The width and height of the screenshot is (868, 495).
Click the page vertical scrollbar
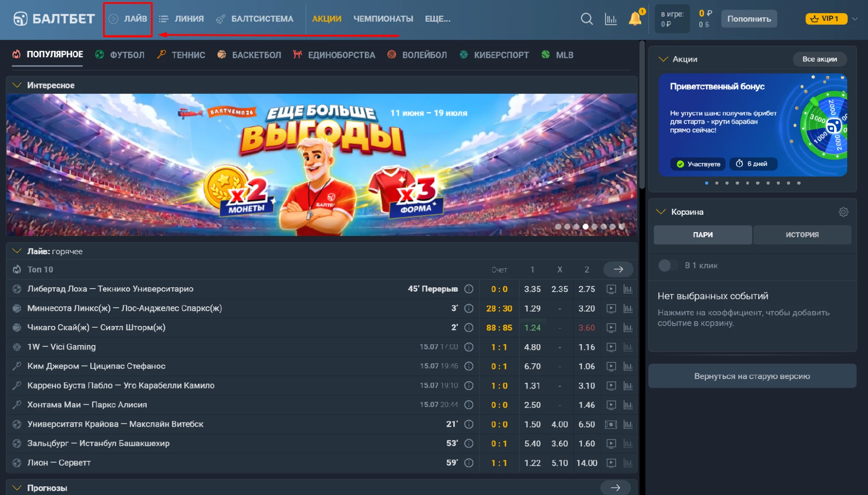642,115
